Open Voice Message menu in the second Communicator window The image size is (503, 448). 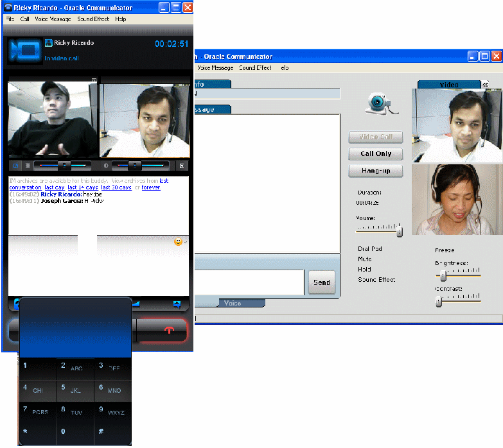click(x=215, y=68)
